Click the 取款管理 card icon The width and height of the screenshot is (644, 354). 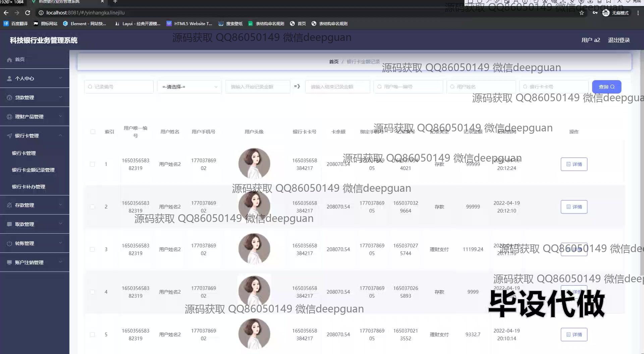pos(9,224)
